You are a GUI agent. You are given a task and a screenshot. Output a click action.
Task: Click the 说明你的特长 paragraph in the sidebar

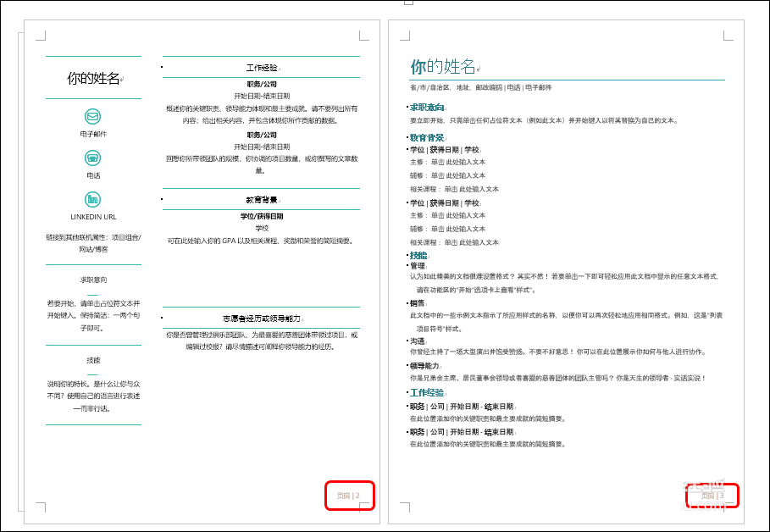click(x=93, y=396)
